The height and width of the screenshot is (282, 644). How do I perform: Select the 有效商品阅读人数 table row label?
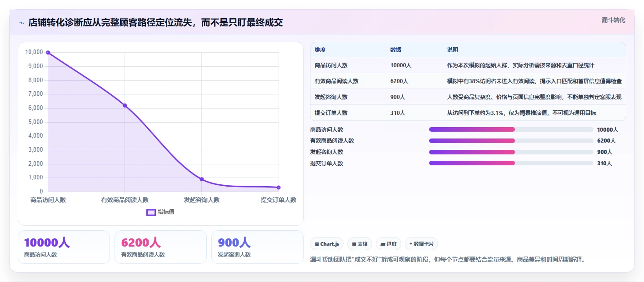click(336, 81)
